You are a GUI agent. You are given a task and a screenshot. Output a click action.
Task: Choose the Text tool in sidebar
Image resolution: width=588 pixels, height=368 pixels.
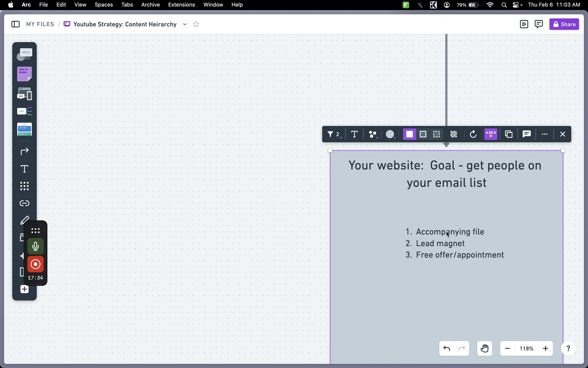pos(24,169)
